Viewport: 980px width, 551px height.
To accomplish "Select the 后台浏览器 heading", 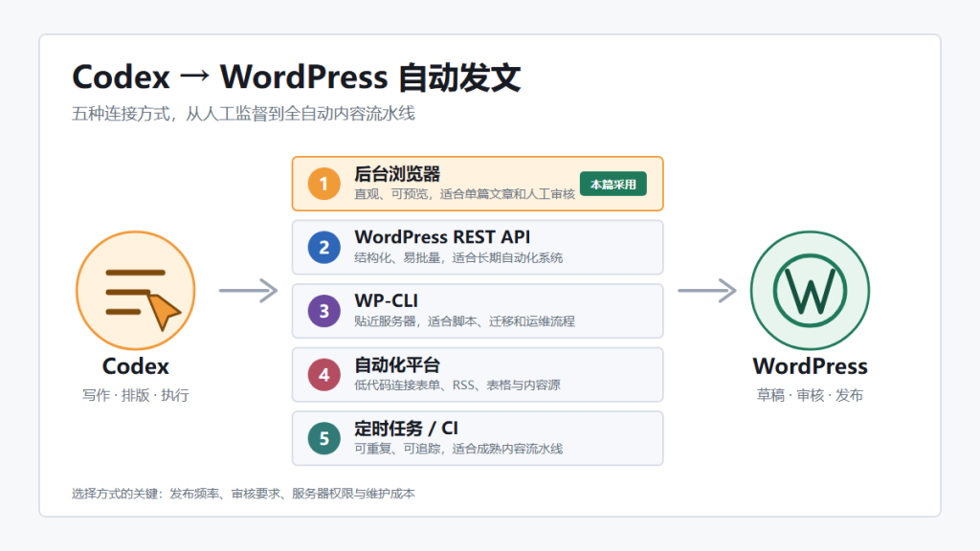I will click(397, 174).
